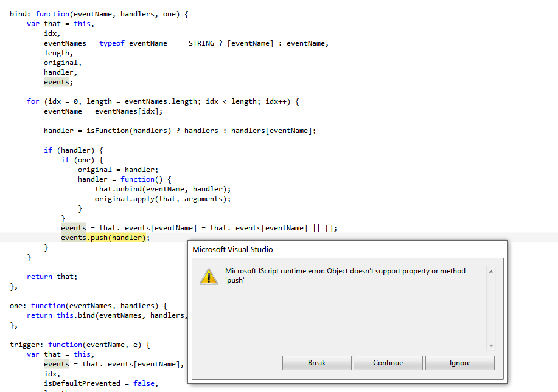Screen dimensions: 558x392
Task: Click the 'var that = this,' line in bind
Action: [x=60, y=24]
